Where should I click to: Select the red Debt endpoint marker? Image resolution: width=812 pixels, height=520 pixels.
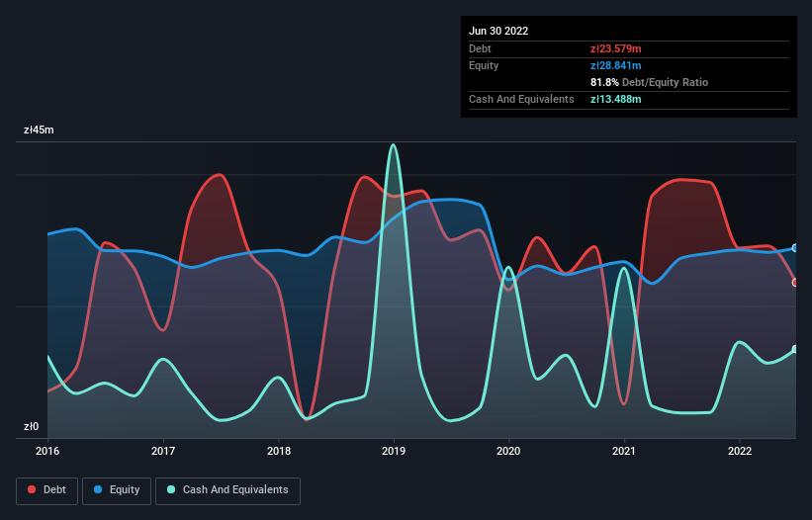[x=795, y=283]
